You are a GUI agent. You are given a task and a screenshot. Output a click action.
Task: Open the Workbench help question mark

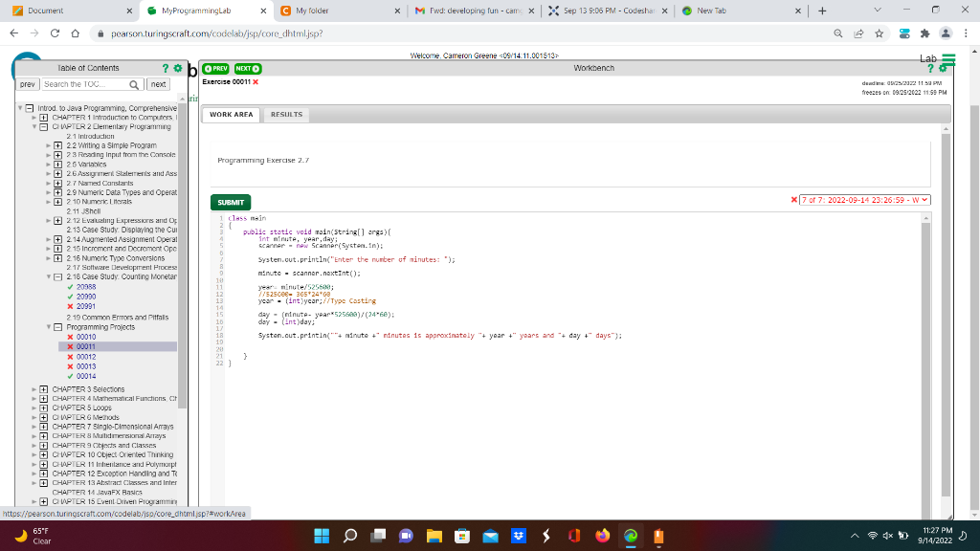930,68
